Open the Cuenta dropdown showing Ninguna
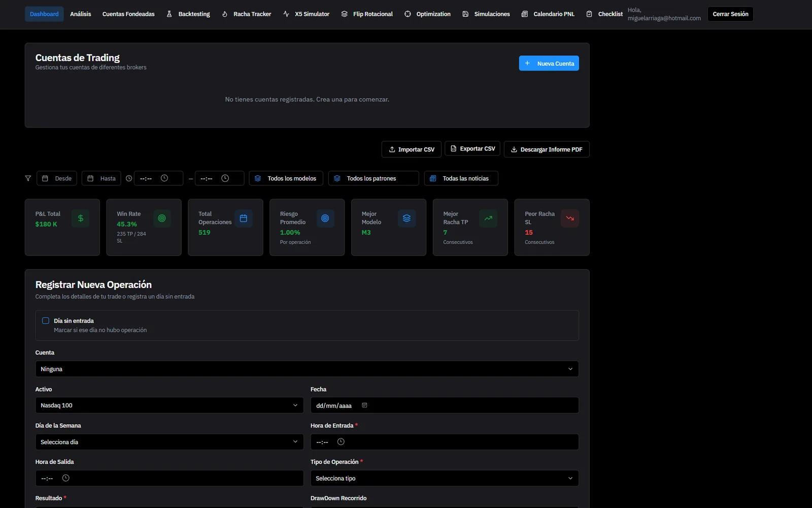Screen dimensions: 812x508 (x=307, y=369)
